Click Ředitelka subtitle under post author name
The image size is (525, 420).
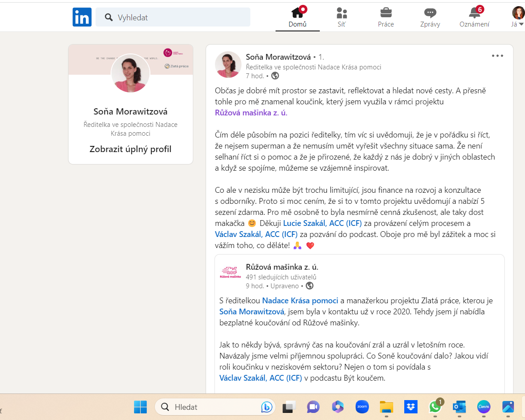[314, 67]
